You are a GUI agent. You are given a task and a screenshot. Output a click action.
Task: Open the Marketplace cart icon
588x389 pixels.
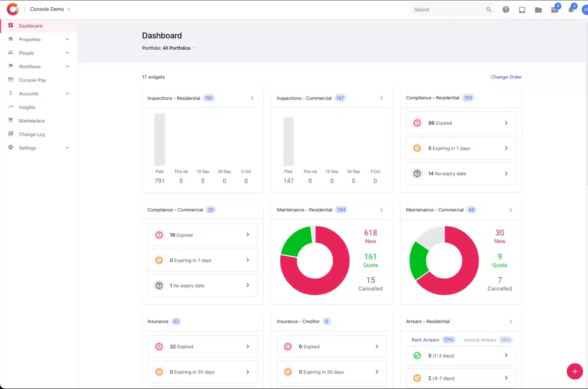(x=10, y=121)
